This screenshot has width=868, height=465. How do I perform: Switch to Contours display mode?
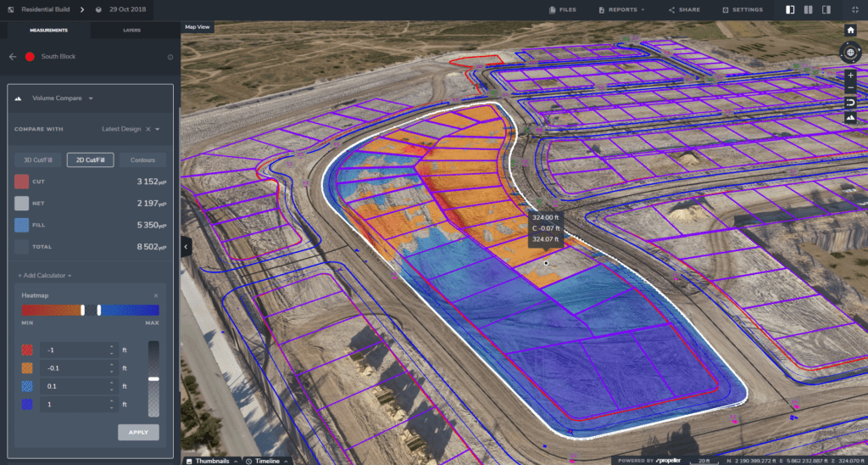pyautogui.click(x=142, y=160)
